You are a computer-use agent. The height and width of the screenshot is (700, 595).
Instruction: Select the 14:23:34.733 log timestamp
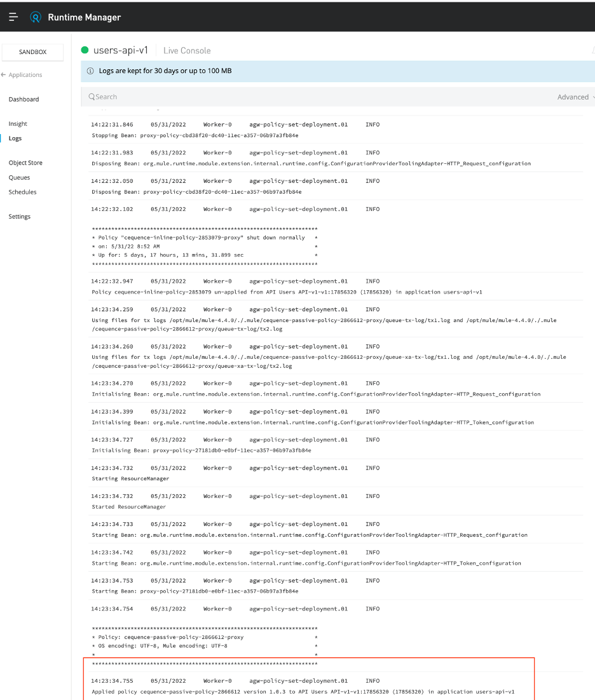(x=112, y=525)
